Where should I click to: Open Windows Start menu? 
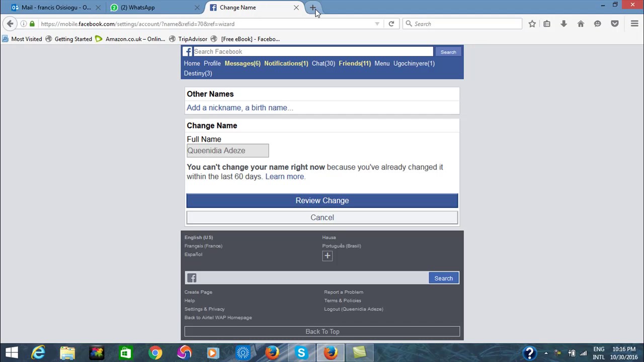tap(12, 353)
